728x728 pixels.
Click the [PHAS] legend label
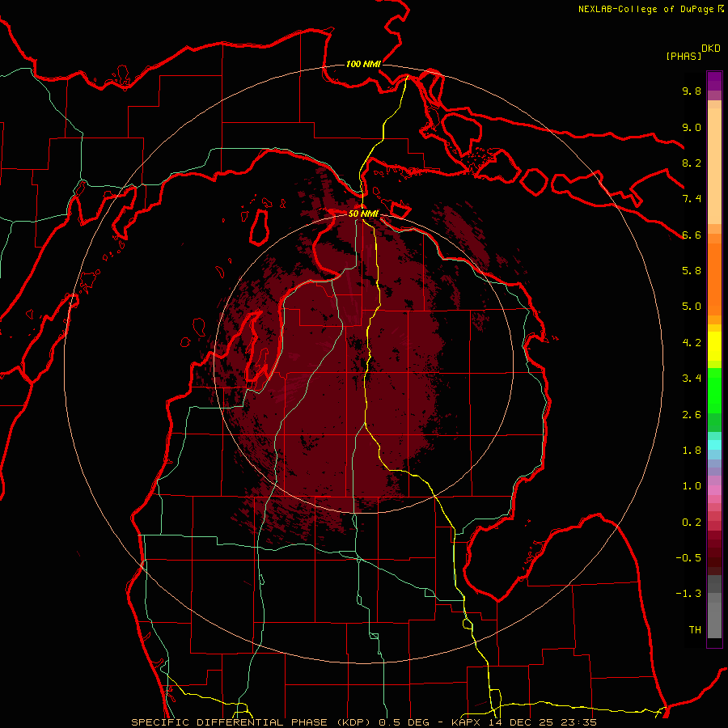(x=684, y=56)
